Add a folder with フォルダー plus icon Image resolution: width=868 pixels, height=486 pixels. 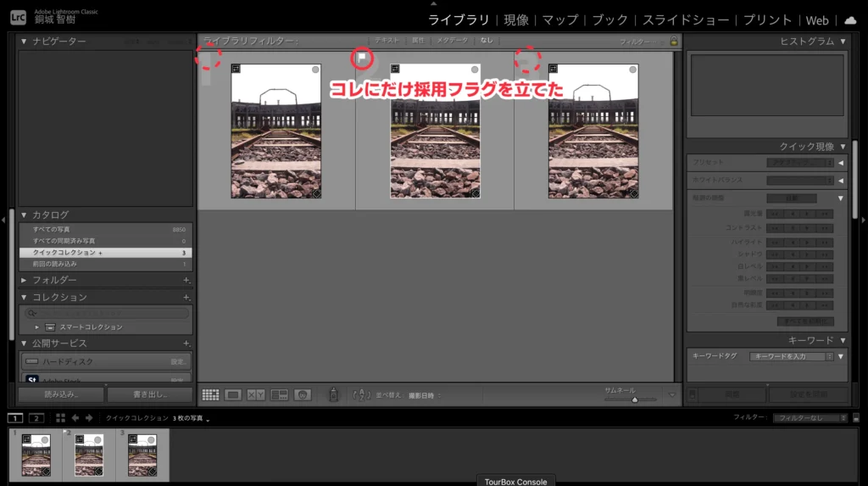186,281
